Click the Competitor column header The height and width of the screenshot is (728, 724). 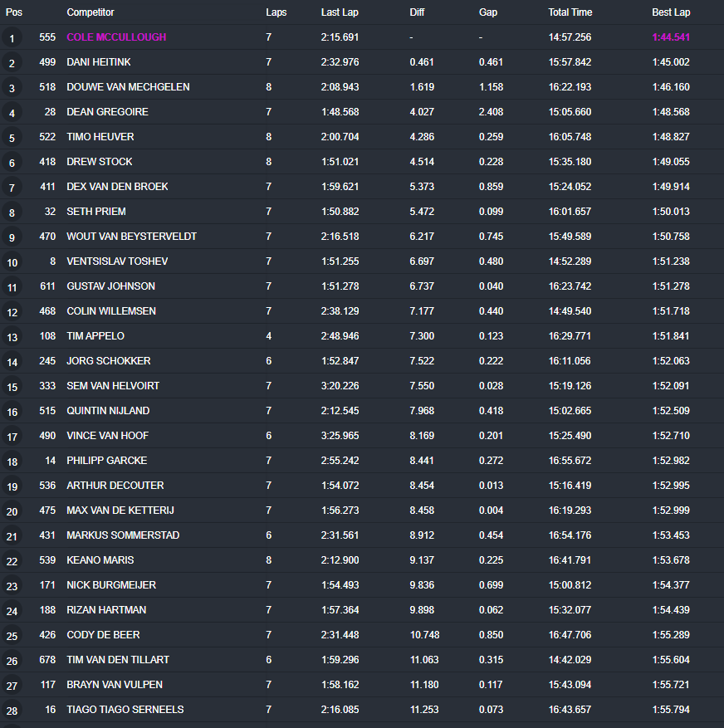[x=90, y=12]
